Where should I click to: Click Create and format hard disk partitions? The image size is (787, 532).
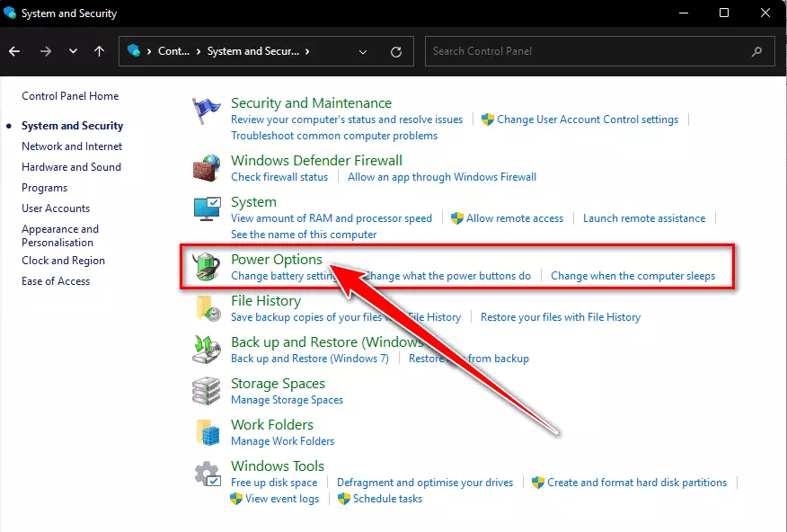[637, 483]
